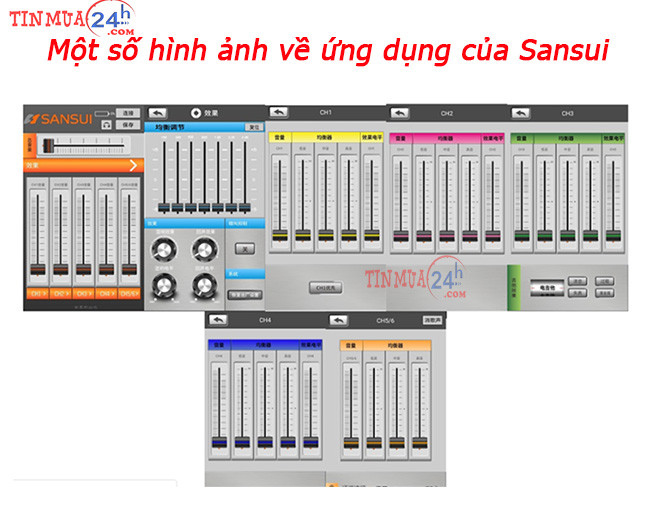This screenshot has height=513, width=650.
Task: Click the connect button at top of the main screen
Action: click(x=128, y=113)
